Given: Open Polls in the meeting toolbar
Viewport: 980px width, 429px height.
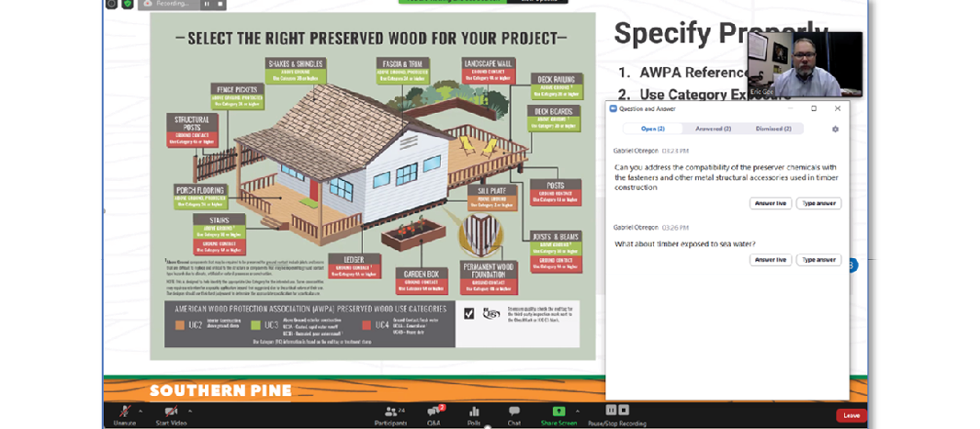Looking at the screenshot, I should click(474, 415).
